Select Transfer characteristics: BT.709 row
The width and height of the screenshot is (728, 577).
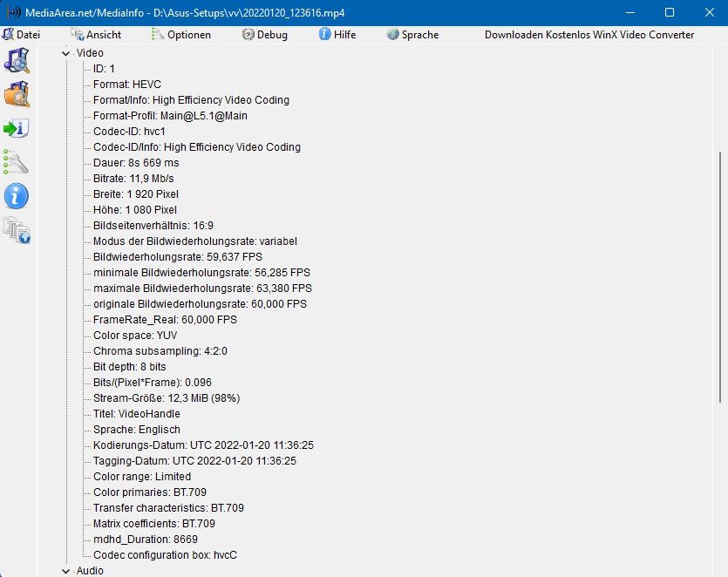click(168, 508)
